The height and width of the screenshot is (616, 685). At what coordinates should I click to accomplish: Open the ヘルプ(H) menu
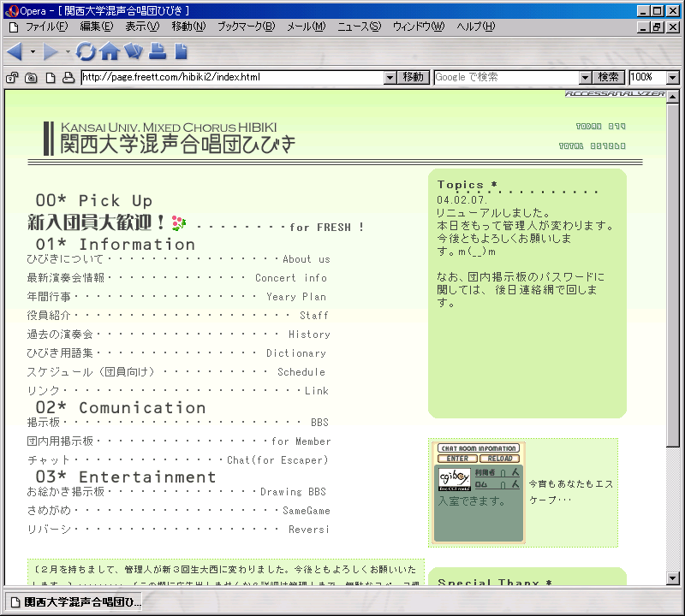[x=476, y=27]
